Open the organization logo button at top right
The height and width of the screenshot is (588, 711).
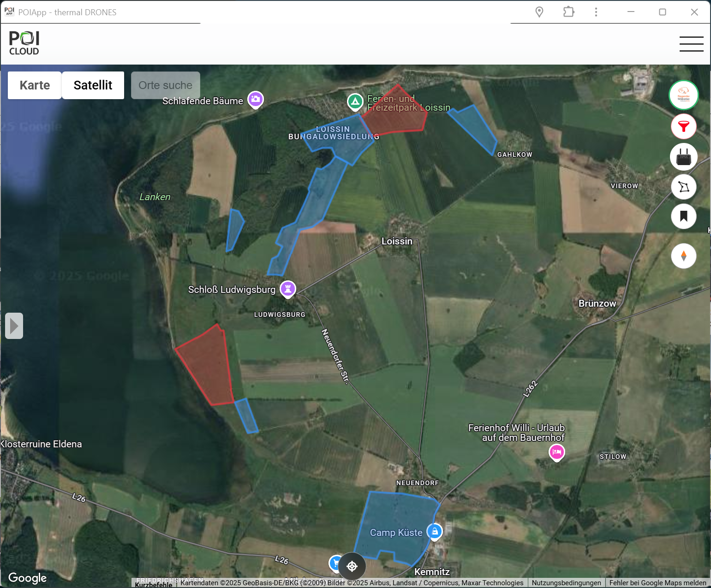(683, 95)
